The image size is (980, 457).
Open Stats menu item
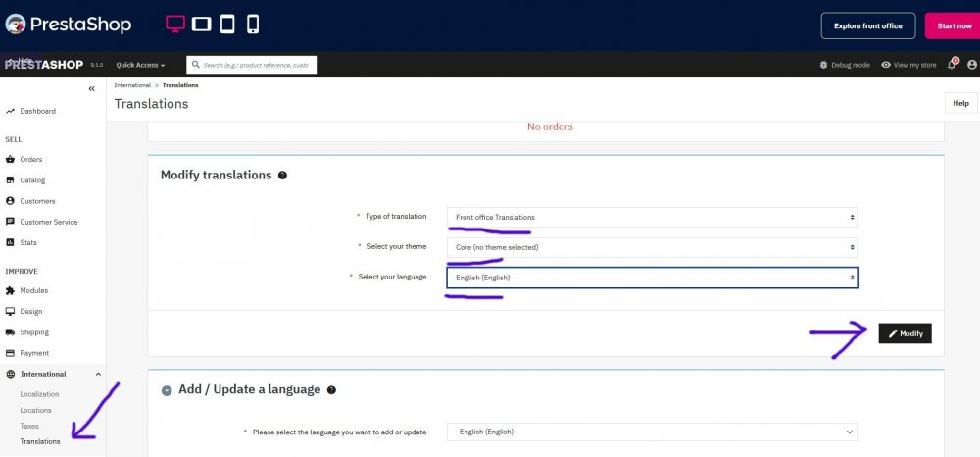click(x=28, y=242)
